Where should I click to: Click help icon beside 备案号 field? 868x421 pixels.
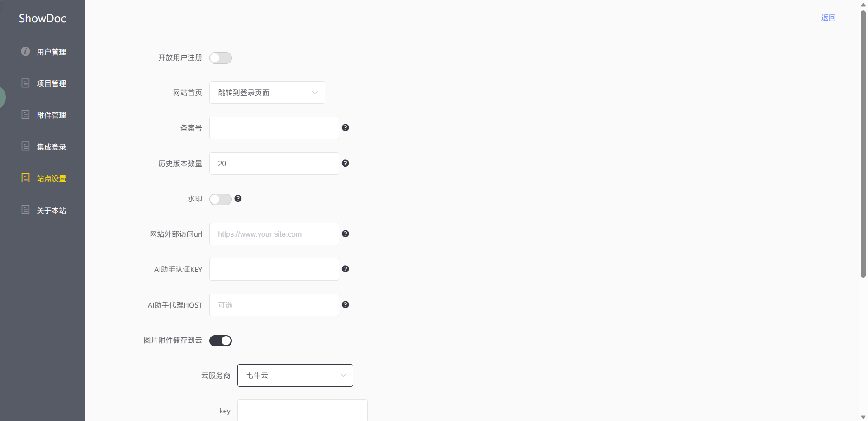pyautogui.click(x=345, y=128)
